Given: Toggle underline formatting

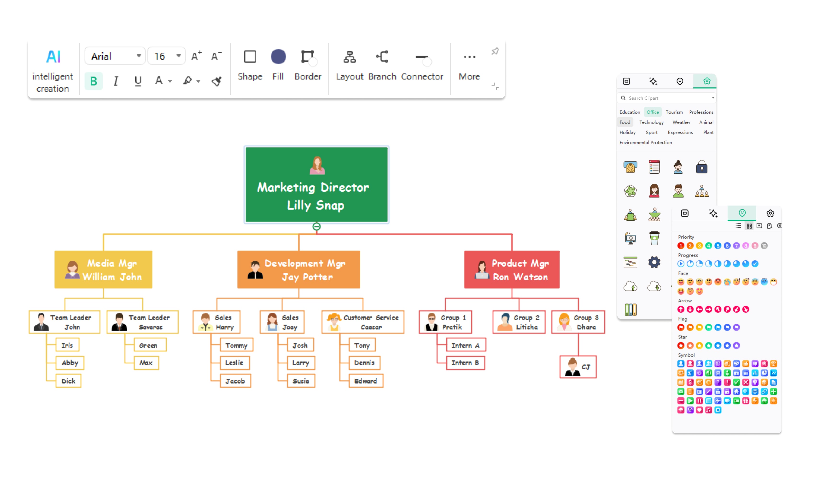Looking at the screenshot, I should point(138,81).
